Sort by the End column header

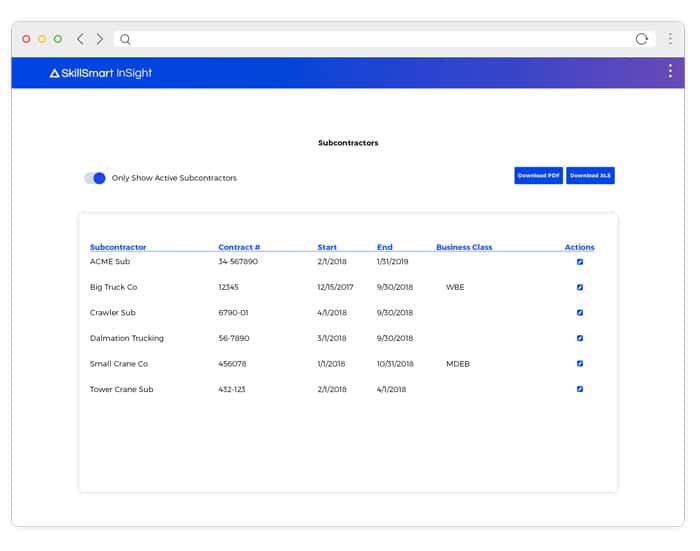(x=384, y=247)
